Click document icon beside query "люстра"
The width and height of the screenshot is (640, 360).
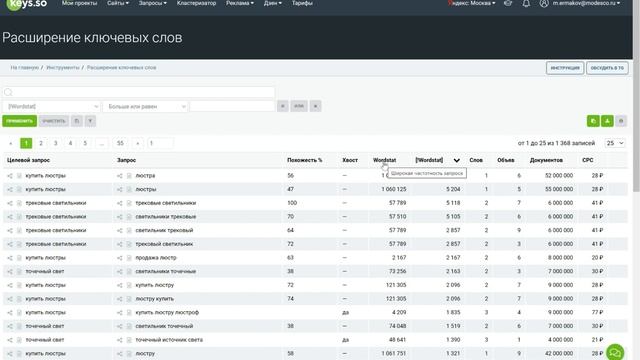(x=129, y=176)
